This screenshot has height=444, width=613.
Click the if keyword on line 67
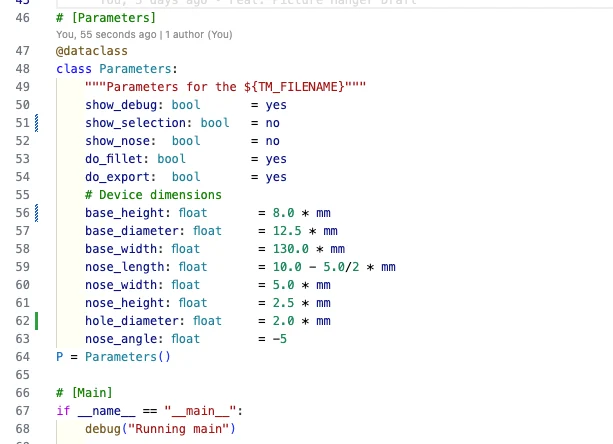tap(63, 411)
